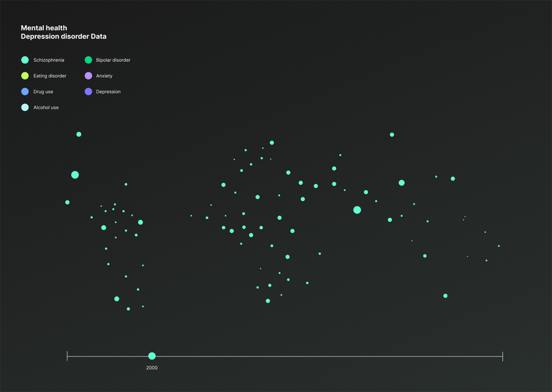Click the start tick of the timeline

click(x=67, y=356)
